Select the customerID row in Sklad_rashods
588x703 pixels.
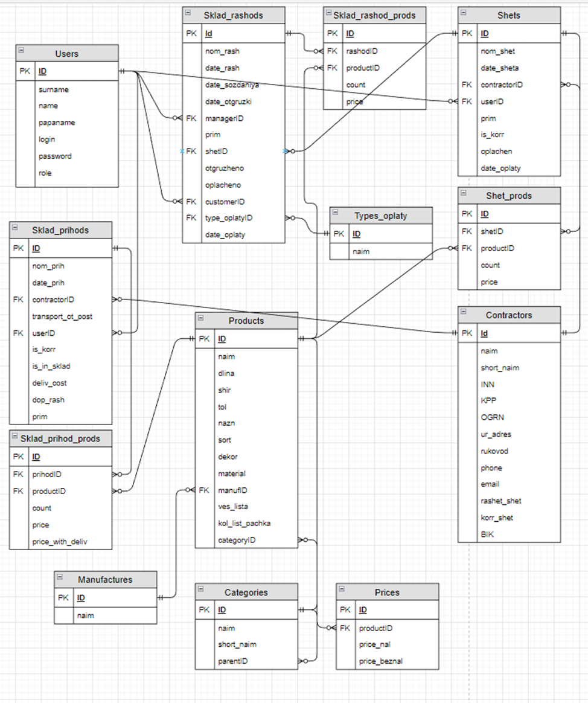click(234, 202)
